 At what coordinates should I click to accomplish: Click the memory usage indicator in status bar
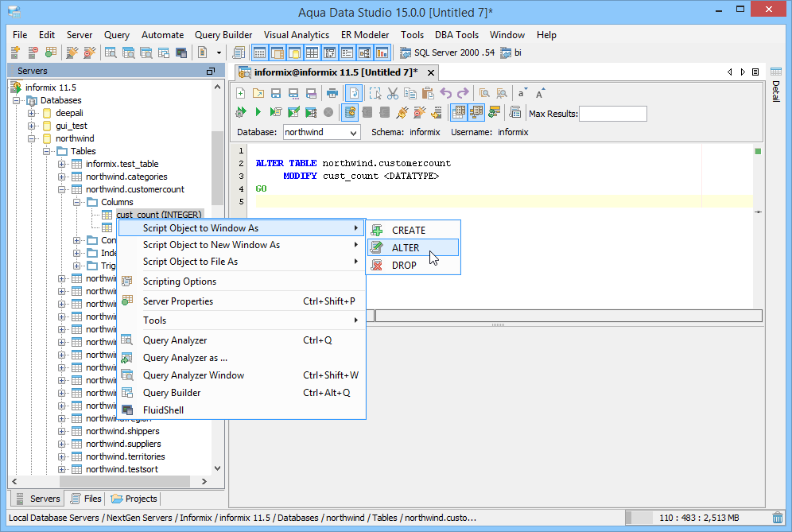[x=698, y=518]
